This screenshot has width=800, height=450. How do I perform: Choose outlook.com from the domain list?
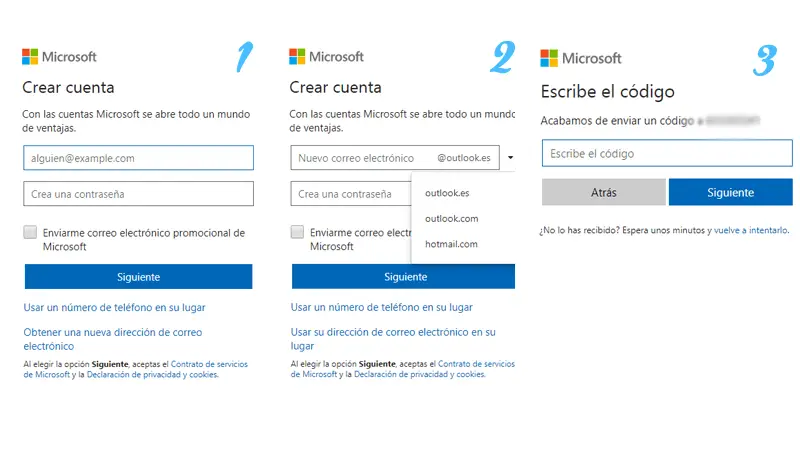(x=451, y=218)
